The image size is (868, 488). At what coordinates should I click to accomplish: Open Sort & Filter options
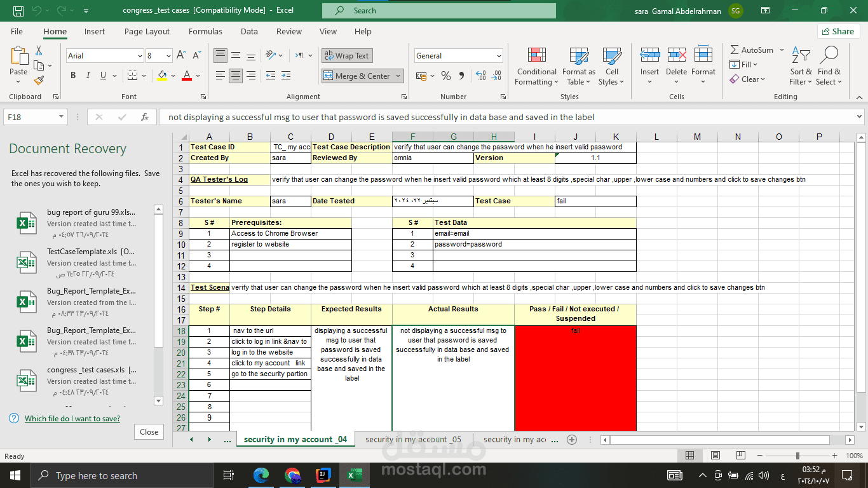tap(801, 66)
